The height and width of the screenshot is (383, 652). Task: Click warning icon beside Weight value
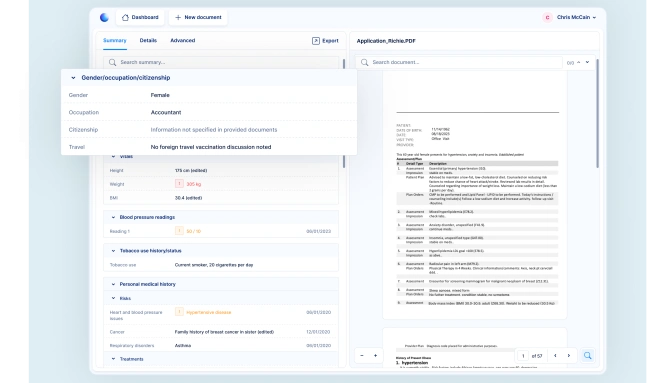pos(179,184)
